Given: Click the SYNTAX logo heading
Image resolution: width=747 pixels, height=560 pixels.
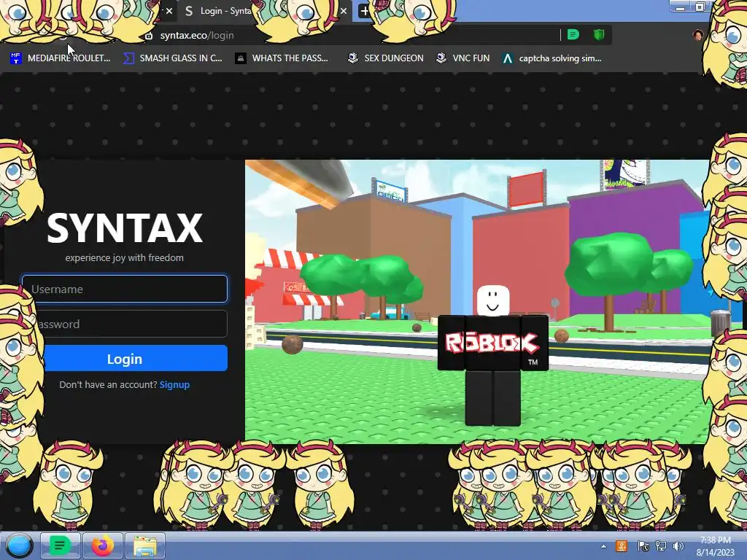Looking at the screenshot, I should 125,228.
